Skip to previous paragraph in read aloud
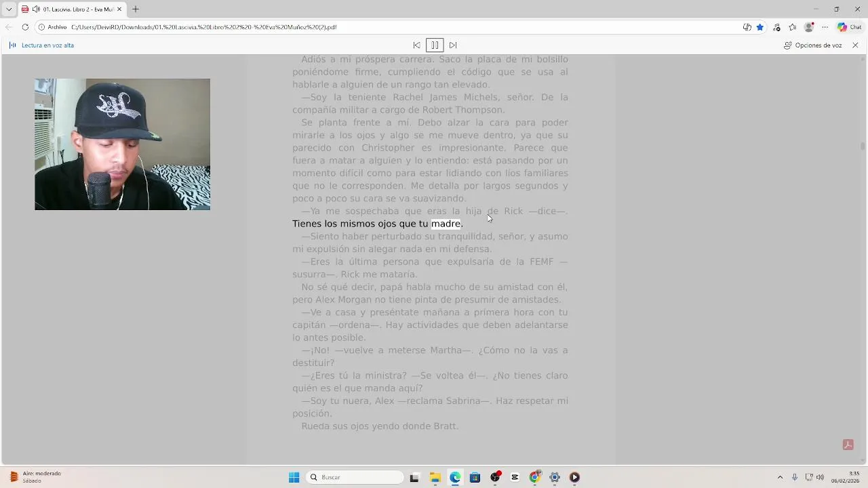 pos(416,45)
